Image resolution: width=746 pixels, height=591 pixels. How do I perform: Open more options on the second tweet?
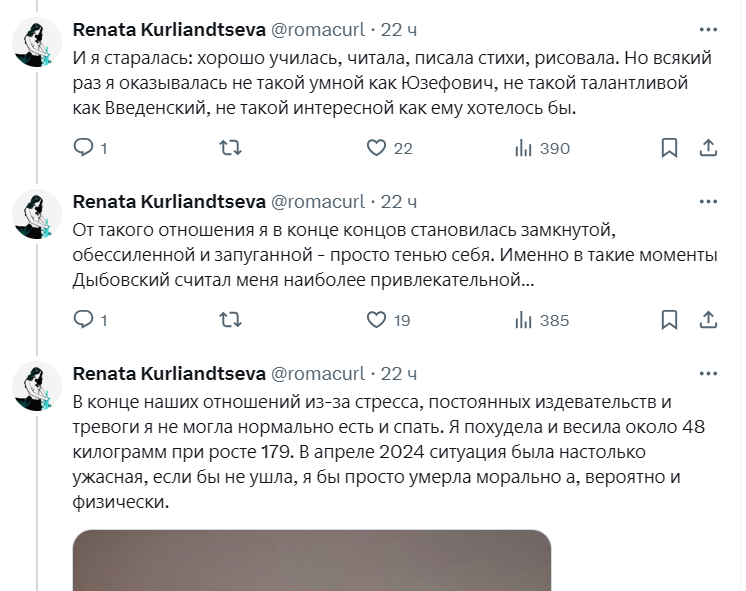708,201
